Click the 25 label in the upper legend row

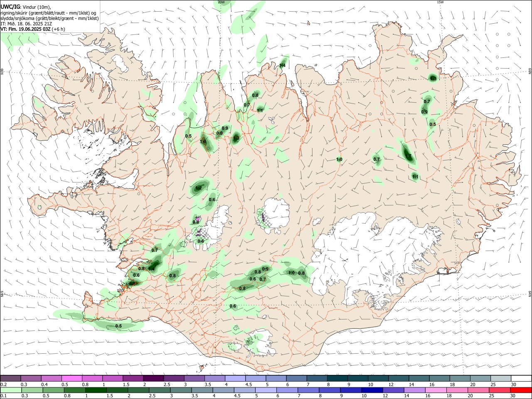point(493,384)
